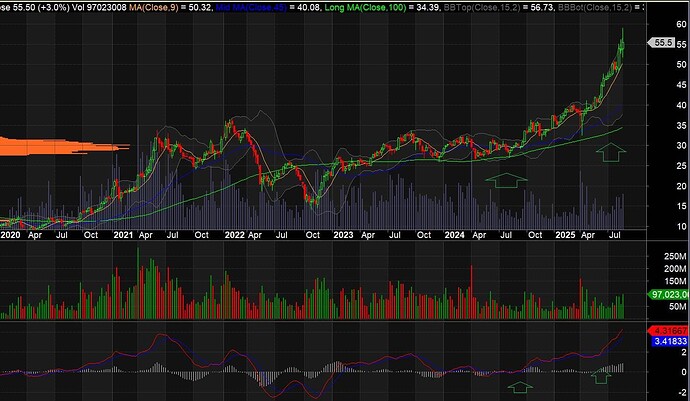690x401 pixels.
Task: Click the 45 price axis label
Action: tap(682, 85)
